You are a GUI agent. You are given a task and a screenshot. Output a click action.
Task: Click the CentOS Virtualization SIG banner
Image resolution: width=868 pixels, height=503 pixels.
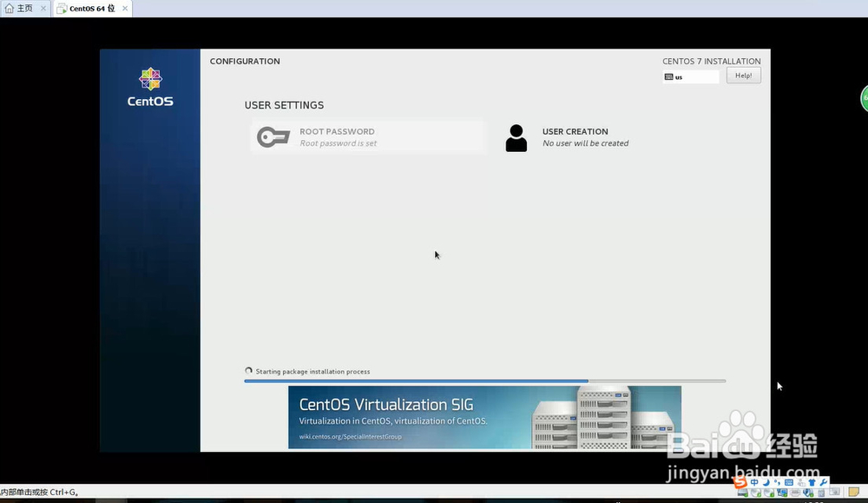coord(484,417)
